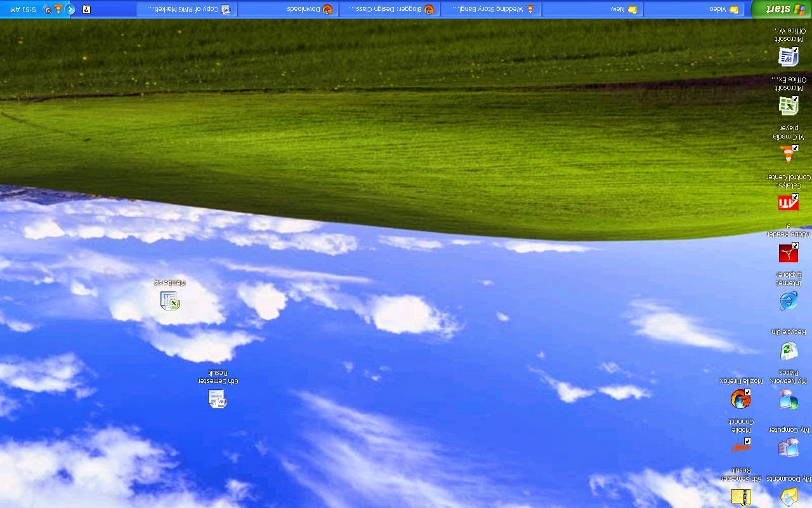Open the Members2 spreadsheet on the desktop

(169, 300)
